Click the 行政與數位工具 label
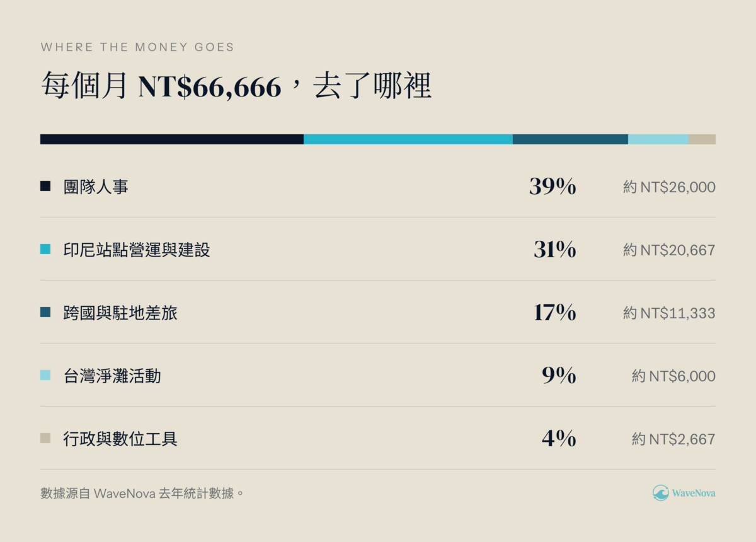This screenshot has height=542, width=756. (120, 439)
